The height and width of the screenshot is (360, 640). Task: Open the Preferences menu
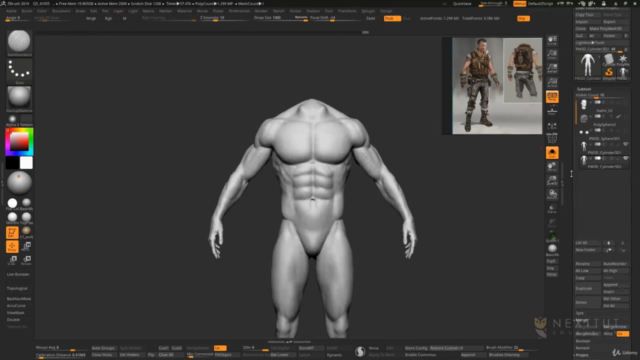coord(239,11)
